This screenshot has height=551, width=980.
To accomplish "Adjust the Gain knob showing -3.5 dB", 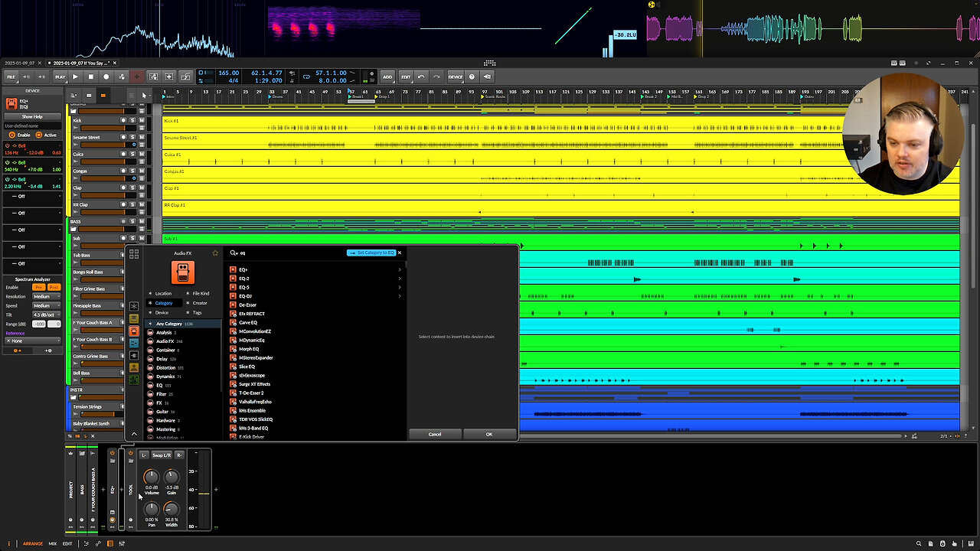I will point(171,477).
